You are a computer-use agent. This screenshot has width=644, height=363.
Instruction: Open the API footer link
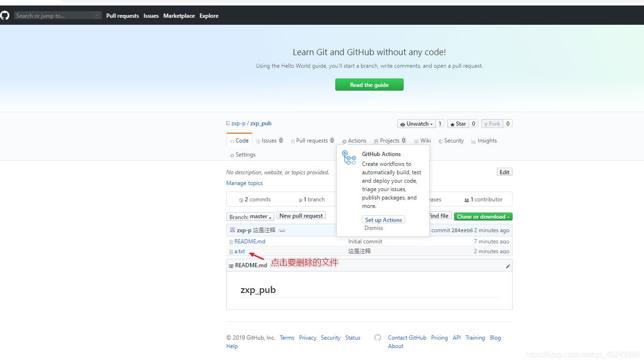[x=457, y=338]
